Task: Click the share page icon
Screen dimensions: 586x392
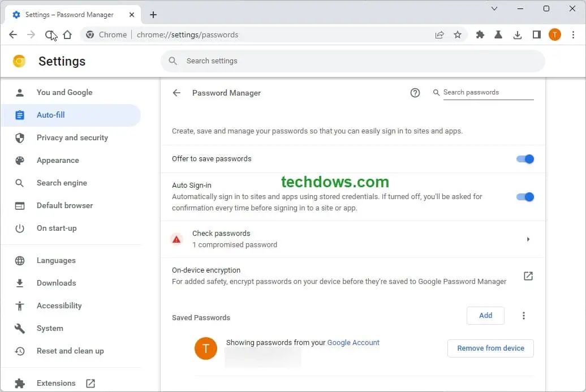Action: tap(439, 35)
